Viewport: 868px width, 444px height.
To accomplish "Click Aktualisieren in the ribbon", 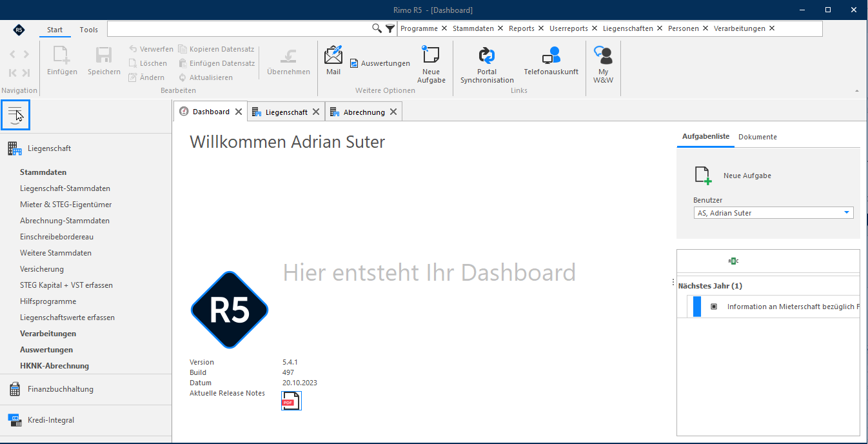I will click(206, 77).
